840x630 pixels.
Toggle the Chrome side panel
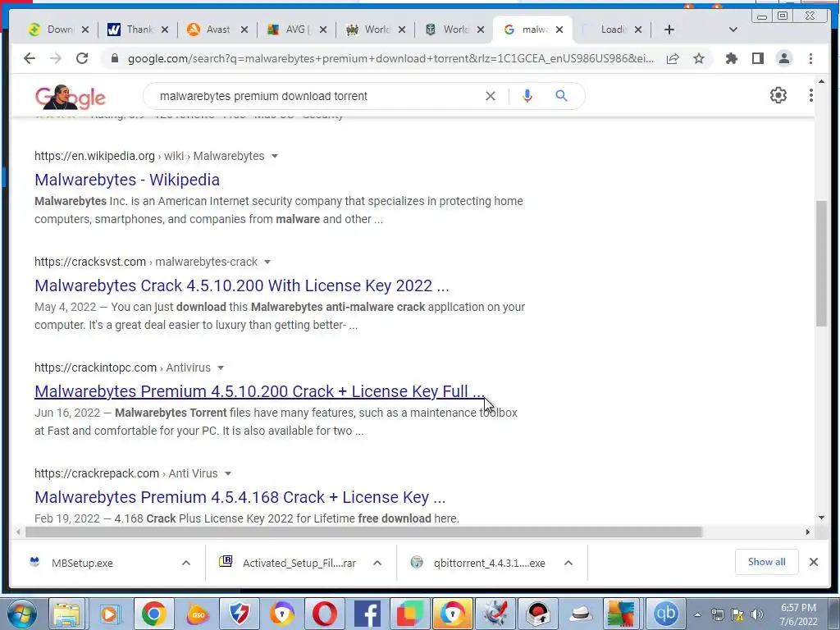pyautogui.click(x=757, y=58)
